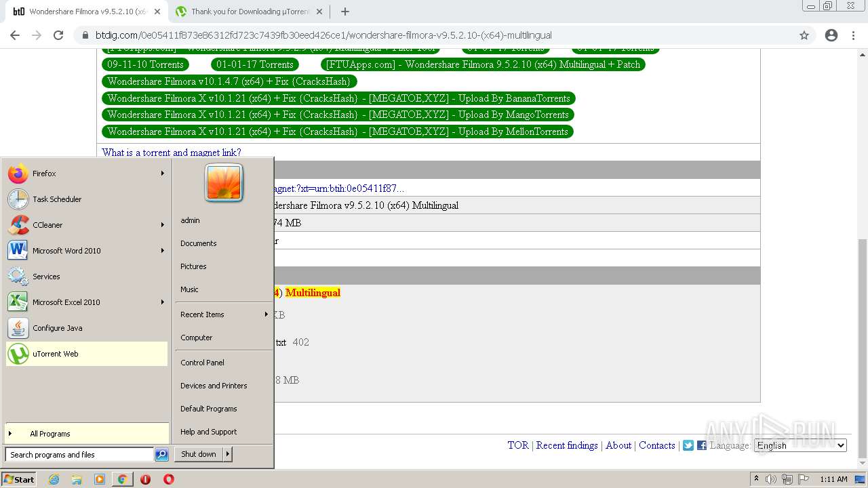Click the search magnifier button
868x488 pixels.
pyautogui.click(x=161, y=455)
